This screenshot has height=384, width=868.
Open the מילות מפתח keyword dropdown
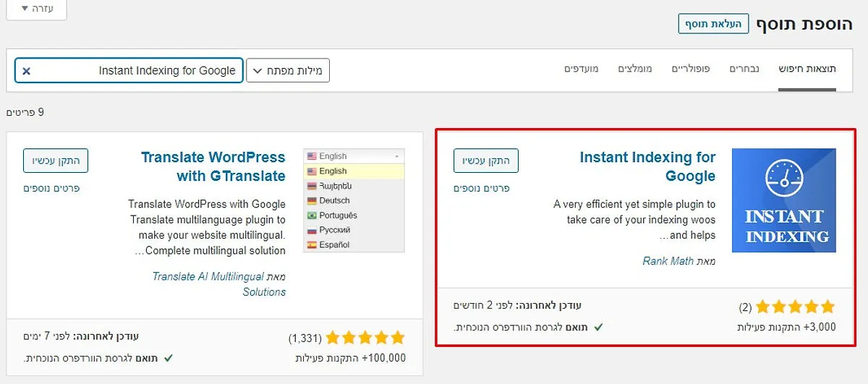(x=288, y=70)
